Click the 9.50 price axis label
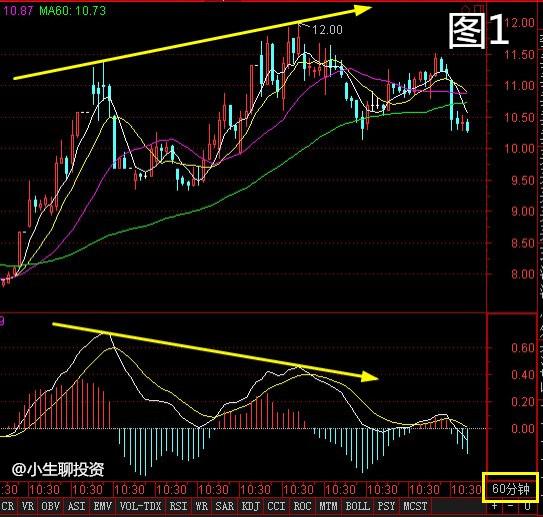 (x=523, y=180)
